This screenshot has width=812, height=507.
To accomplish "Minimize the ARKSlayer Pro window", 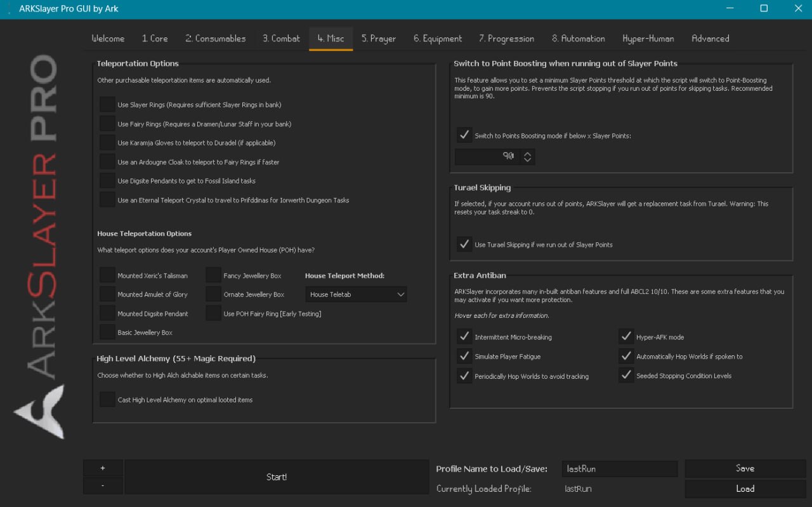I will pos(729,9).
